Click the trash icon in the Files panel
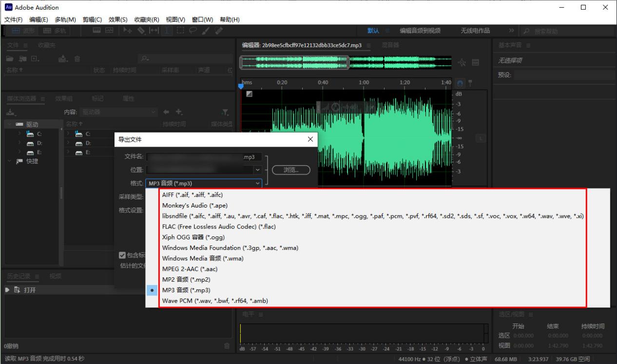 77,58
